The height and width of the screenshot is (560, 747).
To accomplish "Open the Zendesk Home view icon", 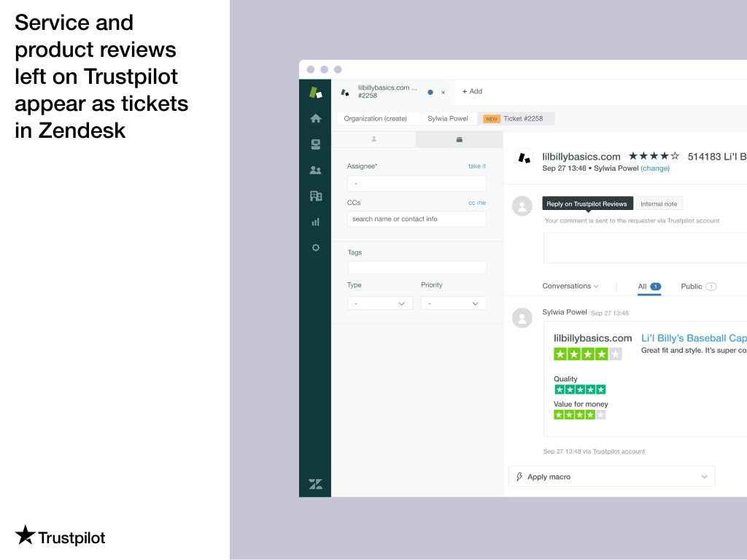I will [315, 117].
